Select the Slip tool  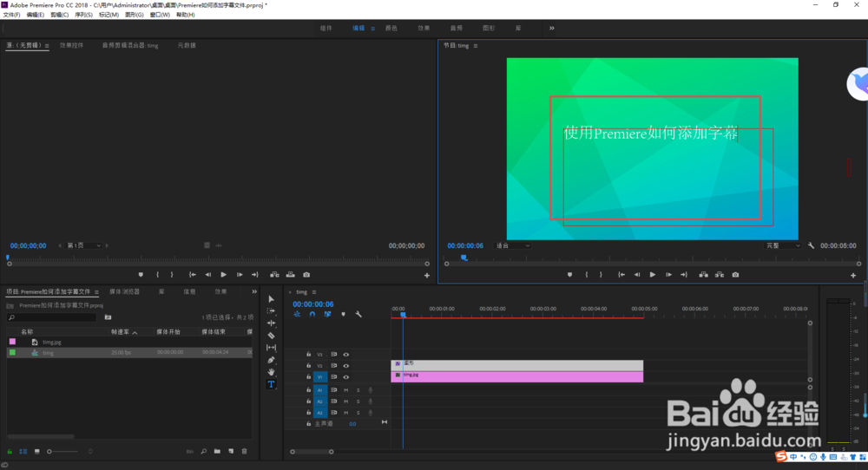pyautogui.click(x=271, y=348)
